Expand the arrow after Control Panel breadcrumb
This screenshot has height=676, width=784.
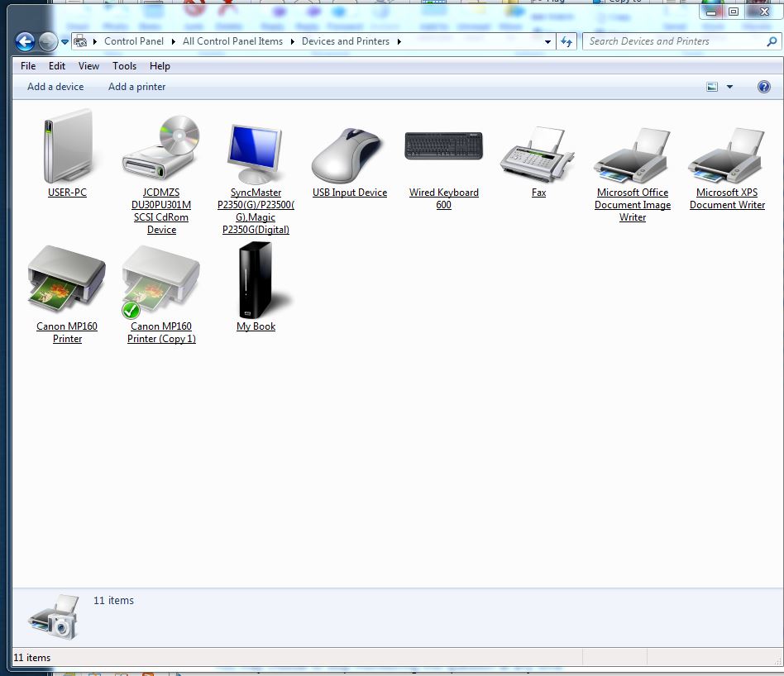pyautogui.click(x=173, y=41)
